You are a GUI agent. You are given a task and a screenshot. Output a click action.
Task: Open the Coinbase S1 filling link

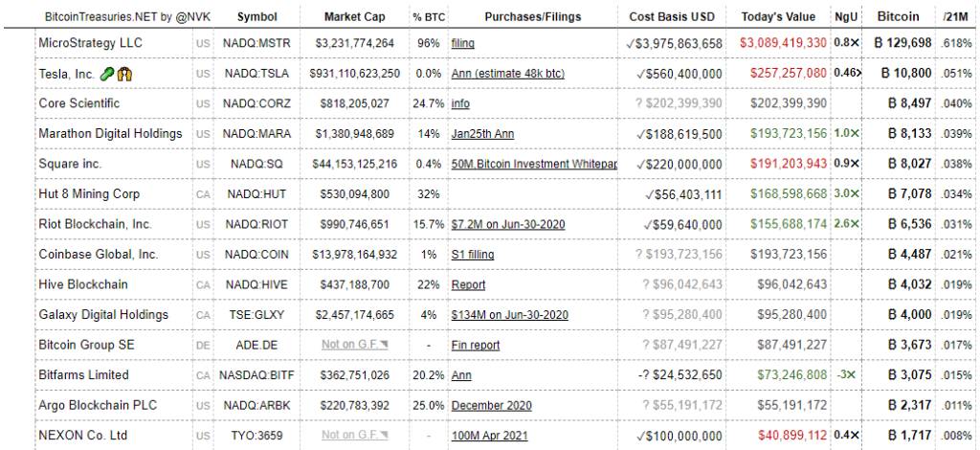pyautogui.click(x=472, y=255)
